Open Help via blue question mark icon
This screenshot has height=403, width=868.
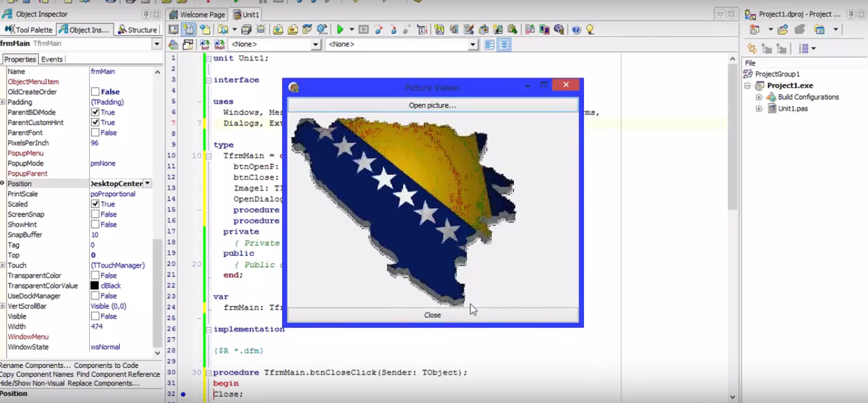576,29
